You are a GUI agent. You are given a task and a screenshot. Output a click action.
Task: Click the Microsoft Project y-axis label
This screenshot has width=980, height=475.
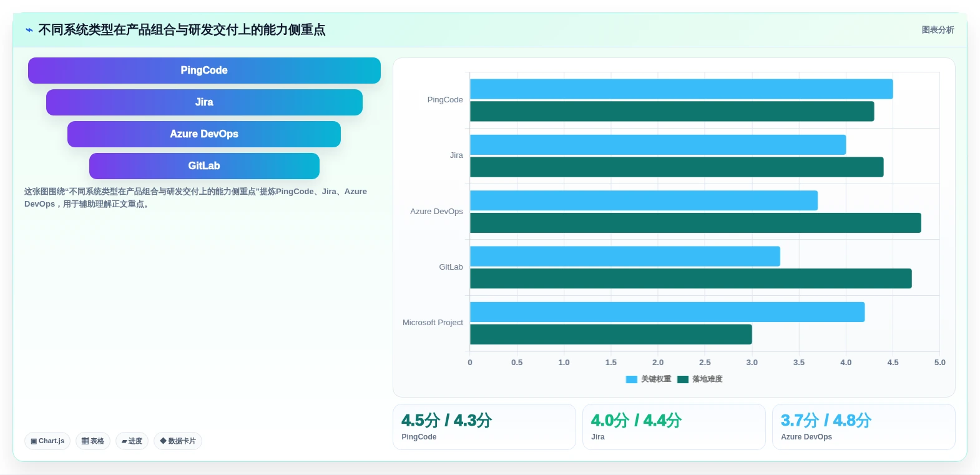(x=433, y=323)
